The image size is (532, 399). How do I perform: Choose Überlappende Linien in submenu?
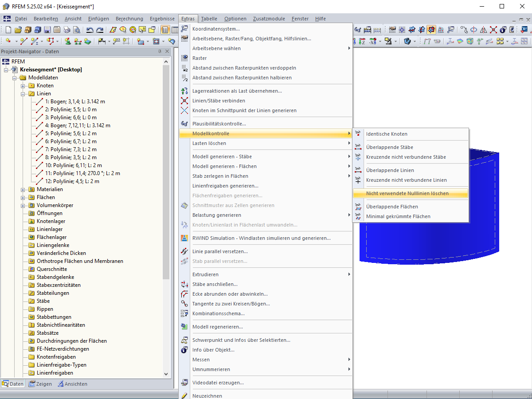(x=410, y=170)
